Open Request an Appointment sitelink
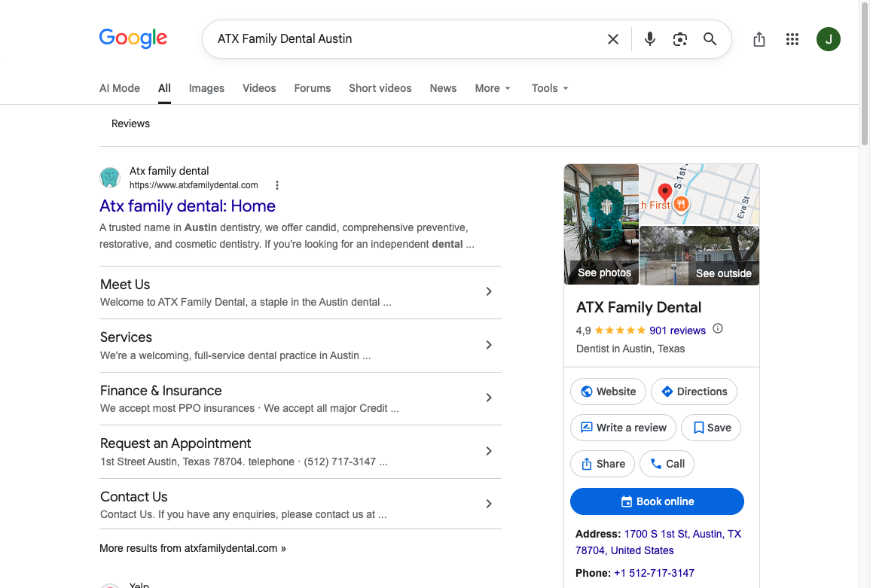This screenshot has width=870, height=588. (x=176, y=443)
